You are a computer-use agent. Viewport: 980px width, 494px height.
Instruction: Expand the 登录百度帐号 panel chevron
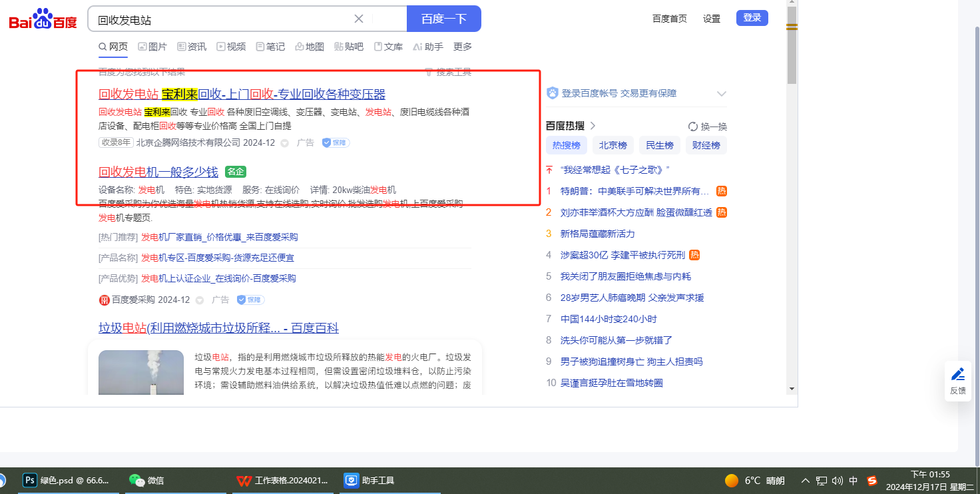[x=721, y=94]
